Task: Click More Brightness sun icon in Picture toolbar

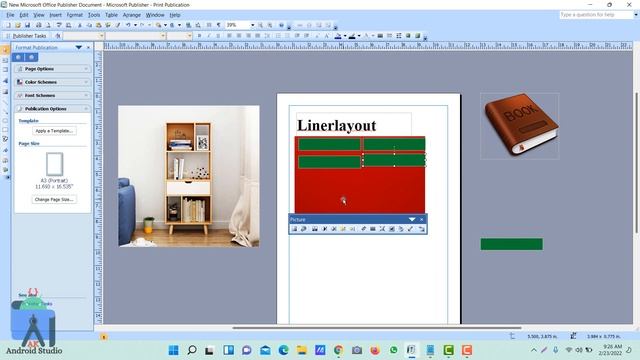Action: pos(343,229)
